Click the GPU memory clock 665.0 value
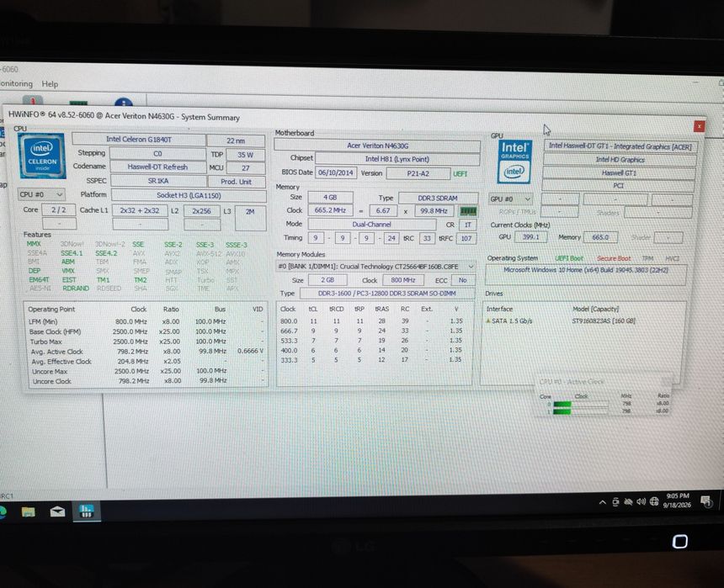724x588 pixels. pyautogui.click(x=600, y=237)
